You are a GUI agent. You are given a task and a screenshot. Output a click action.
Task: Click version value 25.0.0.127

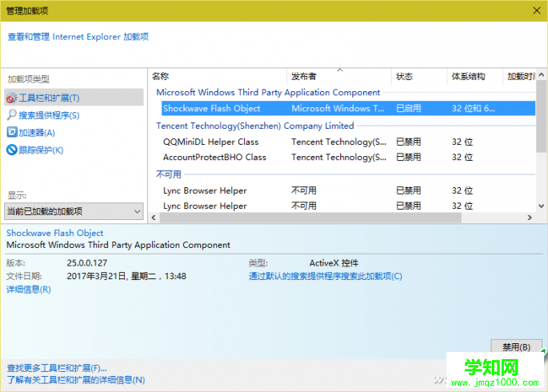pyautogui.click(x=87, y=263)
